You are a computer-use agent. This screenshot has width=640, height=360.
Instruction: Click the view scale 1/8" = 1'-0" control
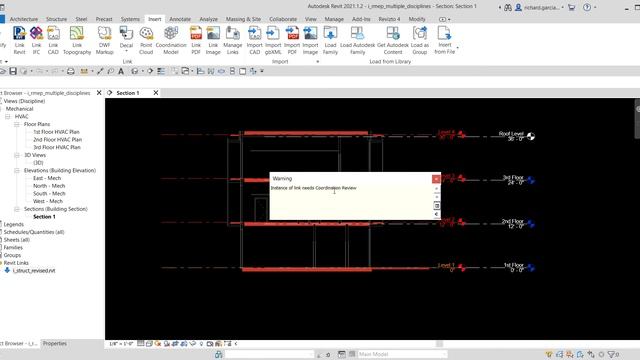[121, 344]
